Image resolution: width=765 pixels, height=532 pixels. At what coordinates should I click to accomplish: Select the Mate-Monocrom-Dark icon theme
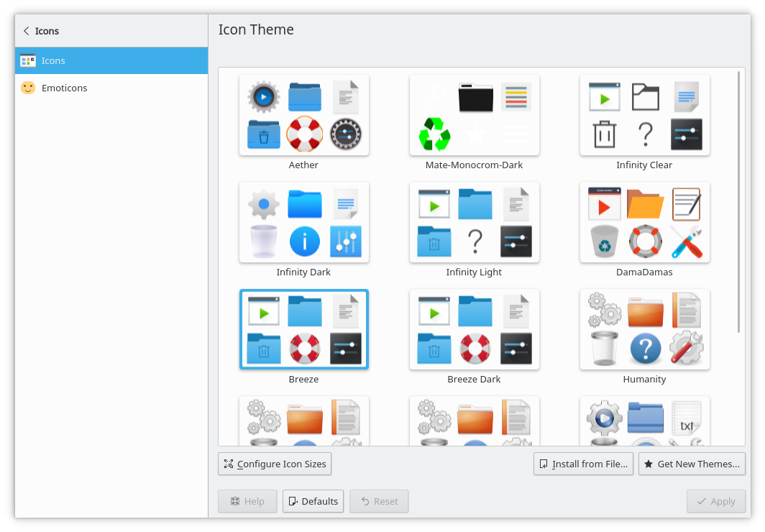474,115
